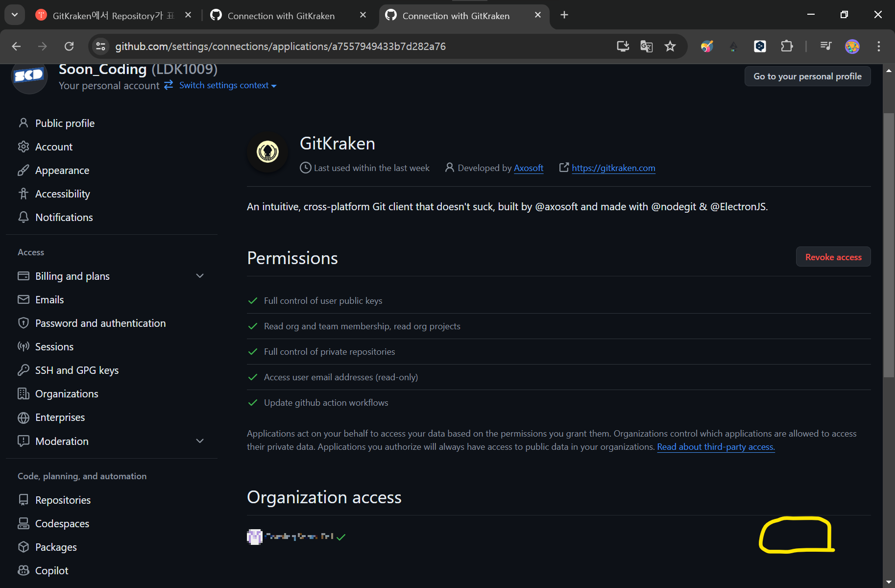Click the Public profile person icon
895x588 pixels.
pyautogui.click(x=23, y=123)
